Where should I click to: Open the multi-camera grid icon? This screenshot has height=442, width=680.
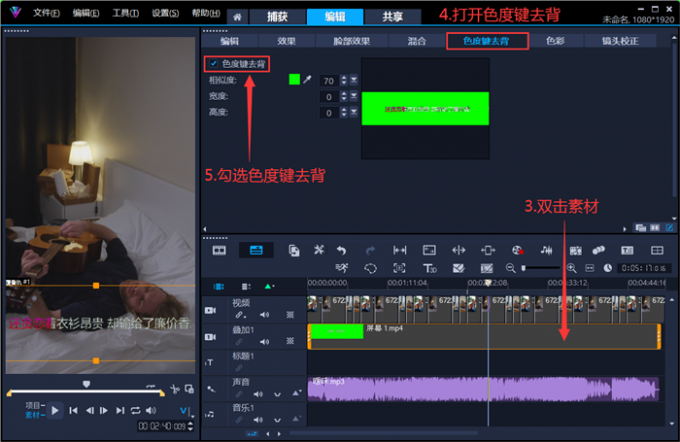tap(657, 250)
